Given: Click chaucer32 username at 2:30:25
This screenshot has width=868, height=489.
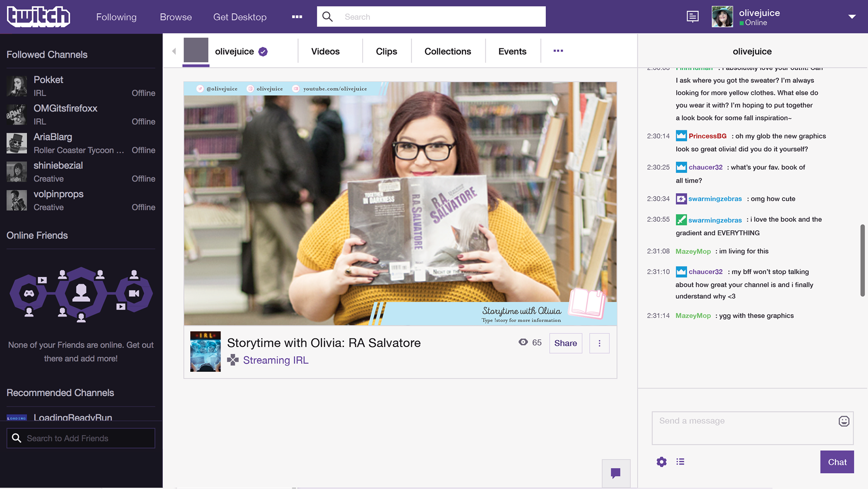Looking at the screenshot, I should (706, 167).
